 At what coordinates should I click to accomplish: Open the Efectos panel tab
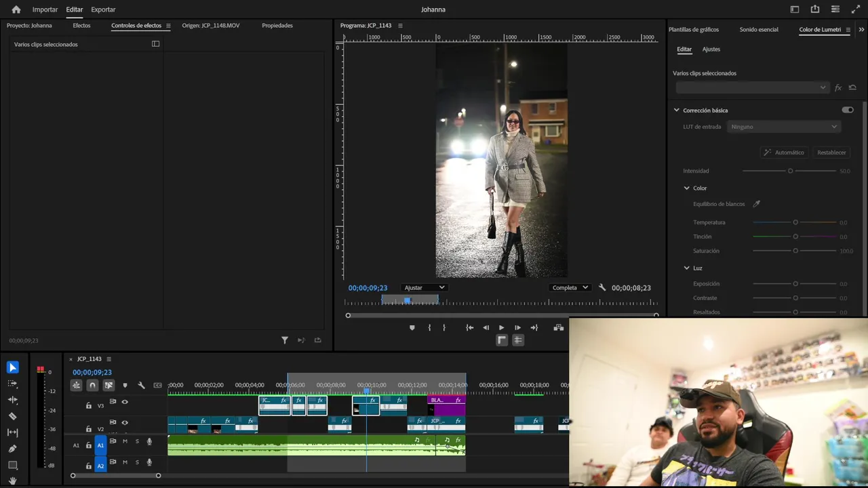pyautogui.click(x=81, y=26)
